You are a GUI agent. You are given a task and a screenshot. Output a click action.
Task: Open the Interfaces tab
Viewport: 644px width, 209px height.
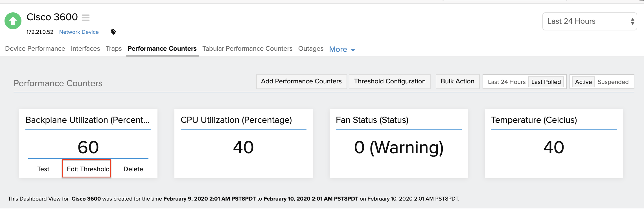[x=85, y=49]
